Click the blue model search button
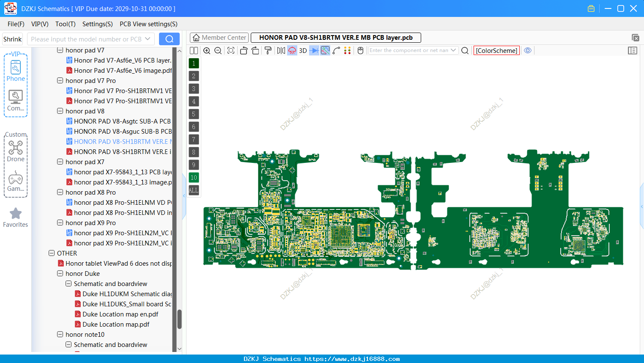This screenshot has height=363, width=644. (169, 39)
